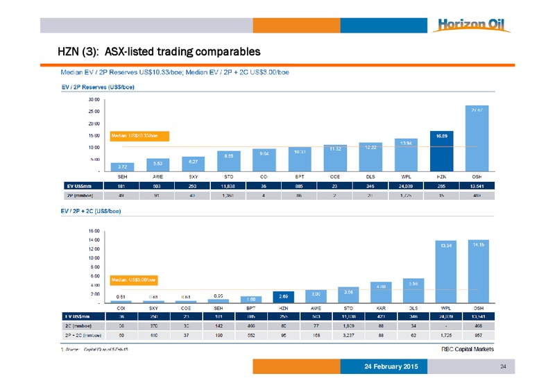Viewport: 555px width, 392px height.
Task: Click the KAR axis label in lower chart
Action: click(x=381, y=309)
